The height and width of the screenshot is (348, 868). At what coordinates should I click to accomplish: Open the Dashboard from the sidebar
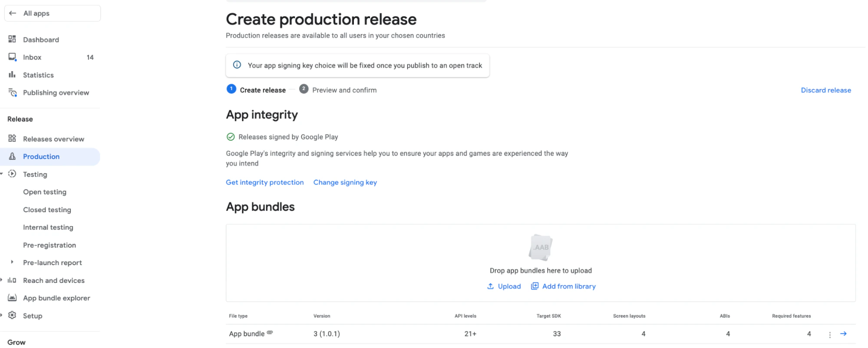41,39
